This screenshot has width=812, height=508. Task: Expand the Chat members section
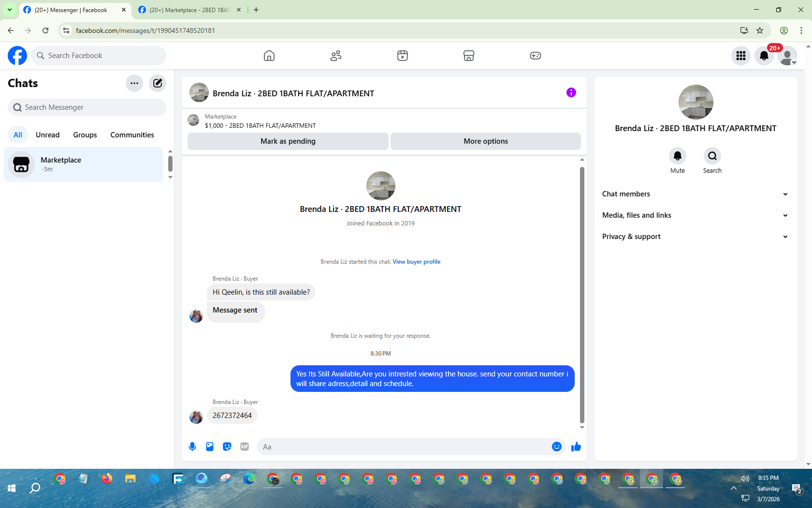(696, 194)
